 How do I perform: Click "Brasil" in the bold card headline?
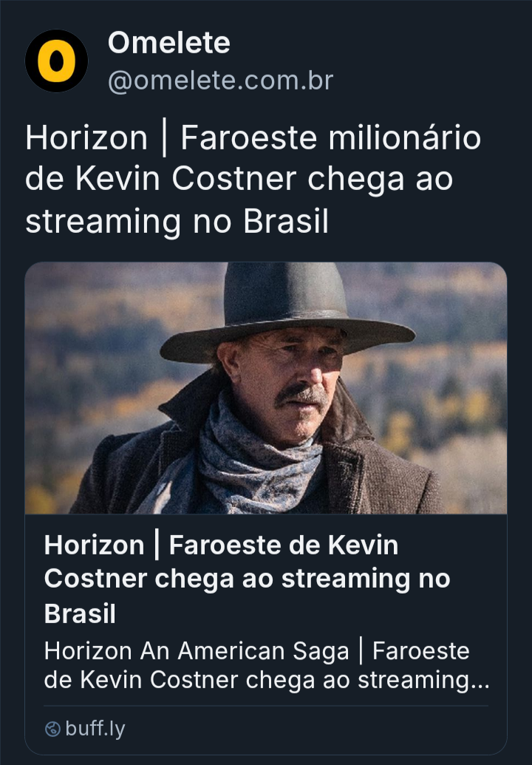point(80,613)
